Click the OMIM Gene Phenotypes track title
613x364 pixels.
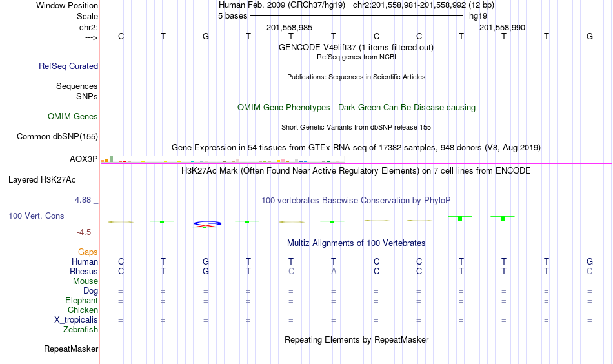(x=357, y=108)
